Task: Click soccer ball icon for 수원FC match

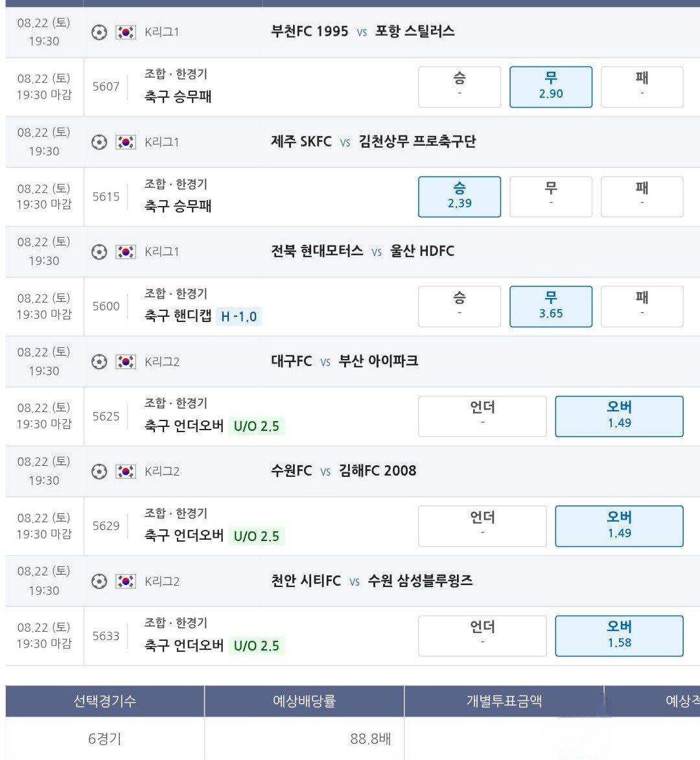Action: pos(99,472)
